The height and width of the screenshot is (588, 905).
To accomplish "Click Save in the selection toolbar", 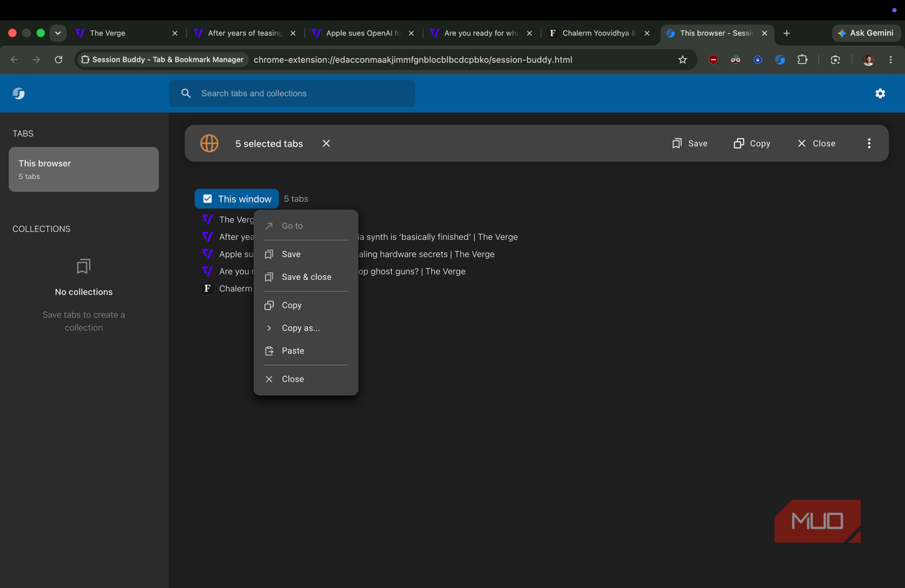I will point(690,144).
